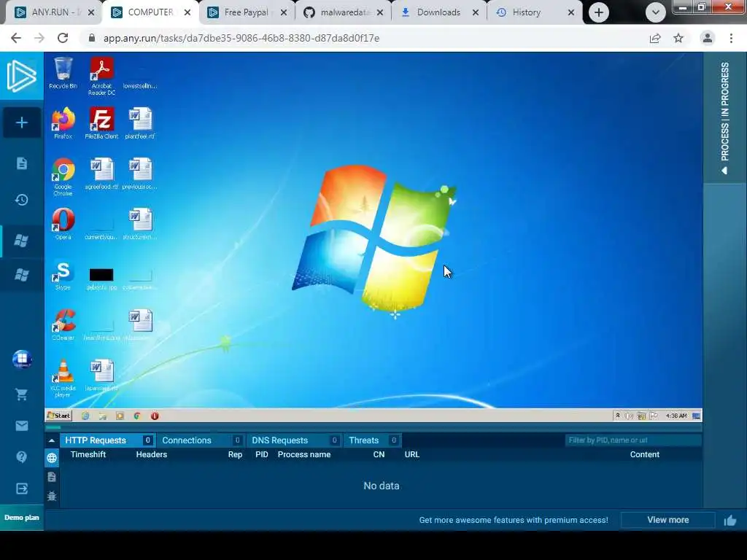This screenshot has height=560, width=747.
Task: Click the Start button in the VM taskbar
Action: coord(58,416)
